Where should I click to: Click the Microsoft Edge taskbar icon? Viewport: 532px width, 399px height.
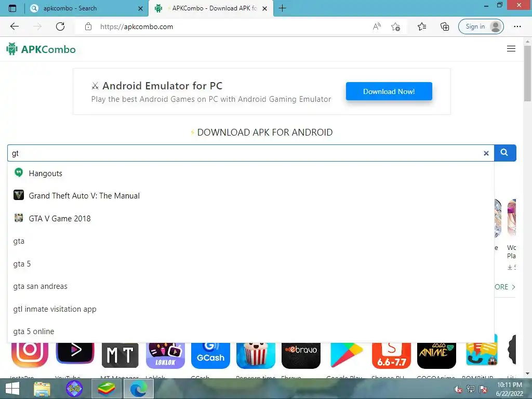[x=138, y=389]
